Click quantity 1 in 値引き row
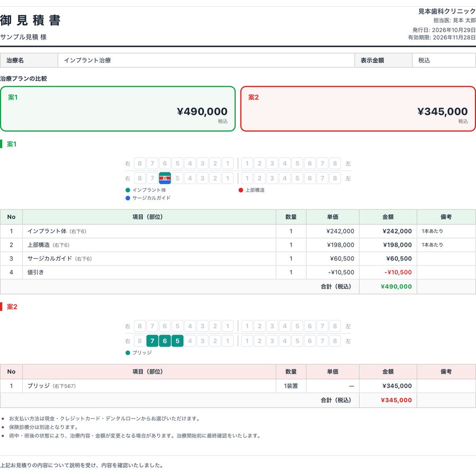The height and width of the screenshot is (471, 476). [291, 272]
